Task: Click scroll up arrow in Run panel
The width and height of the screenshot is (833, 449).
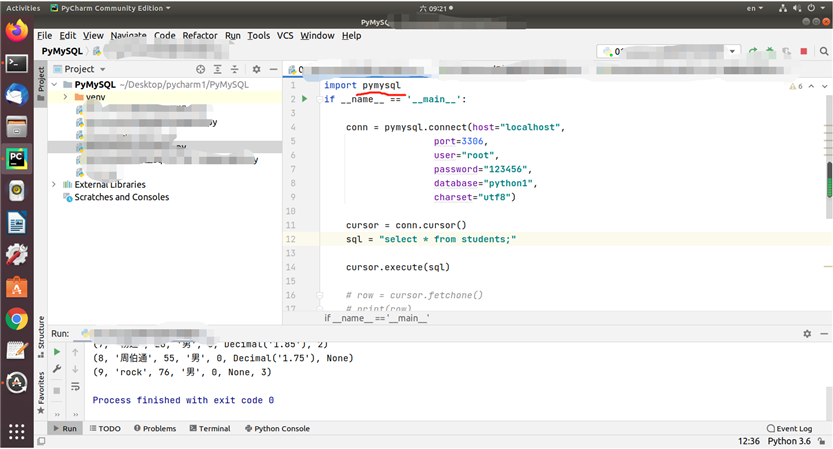Action: point(75,352)
